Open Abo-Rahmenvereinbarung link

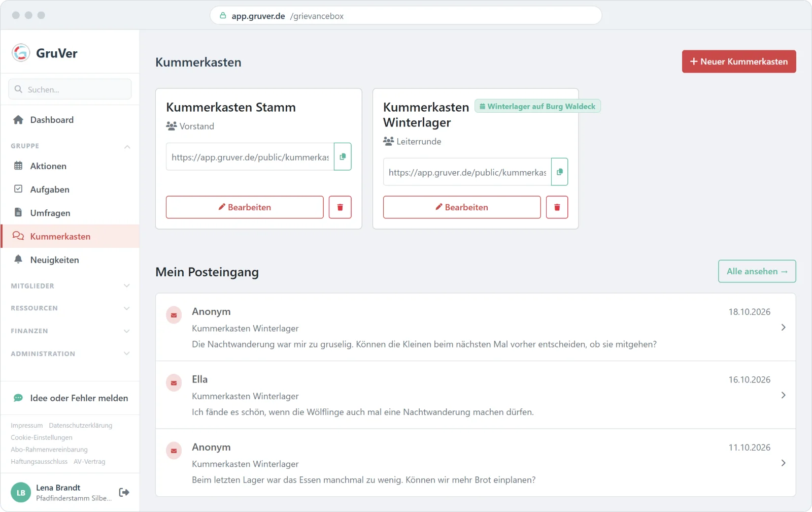coord(49,450)
